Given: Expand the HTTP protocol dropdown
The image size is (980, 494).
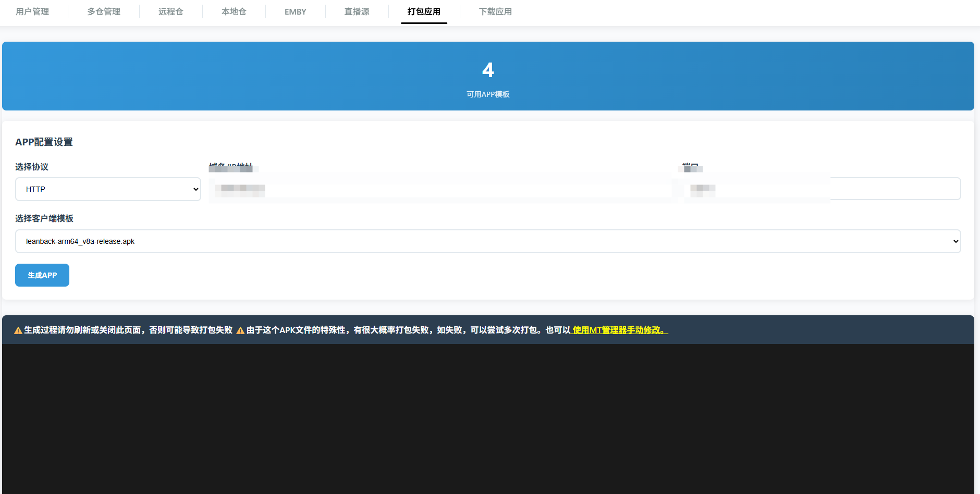Looking at the screenshot, I should coord(108,189).
